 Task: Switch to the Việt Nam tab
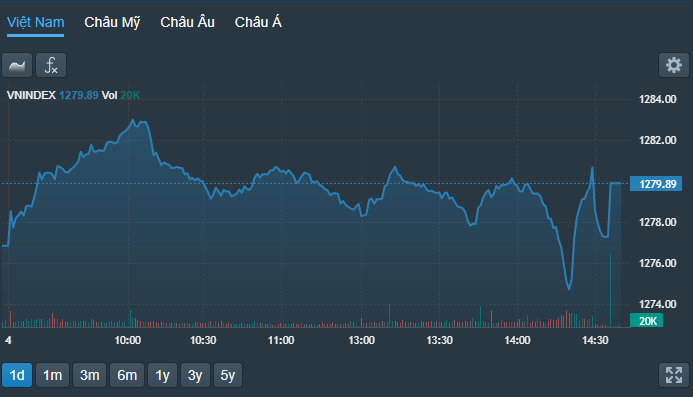pos(36,23)
